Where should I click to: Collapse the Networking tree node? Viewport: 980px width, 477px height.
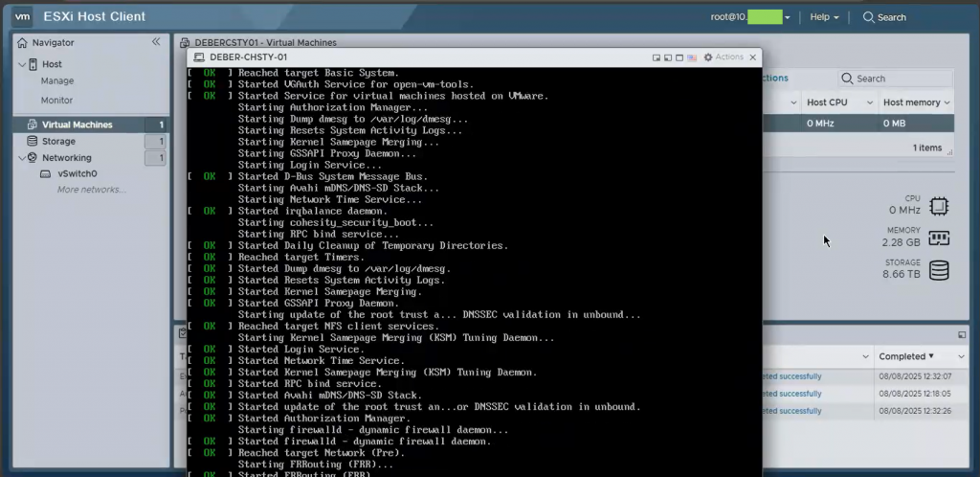click(22, 158)
